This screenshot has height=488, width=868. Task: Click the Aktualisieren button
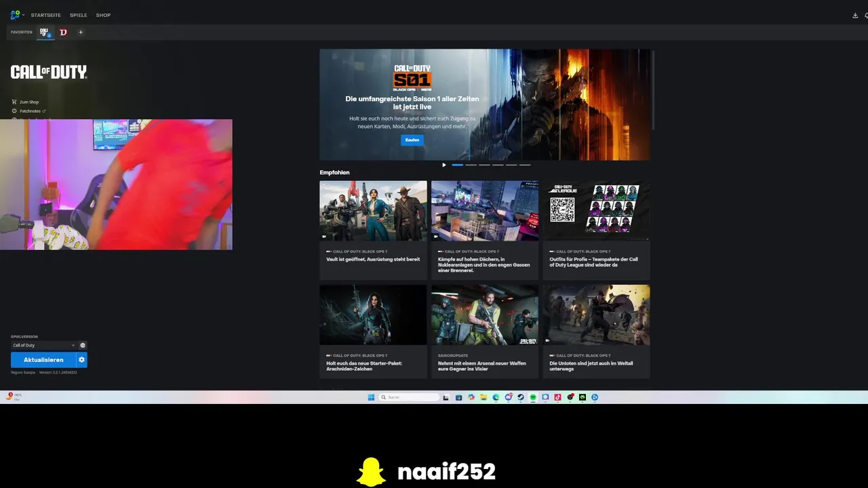43,360
